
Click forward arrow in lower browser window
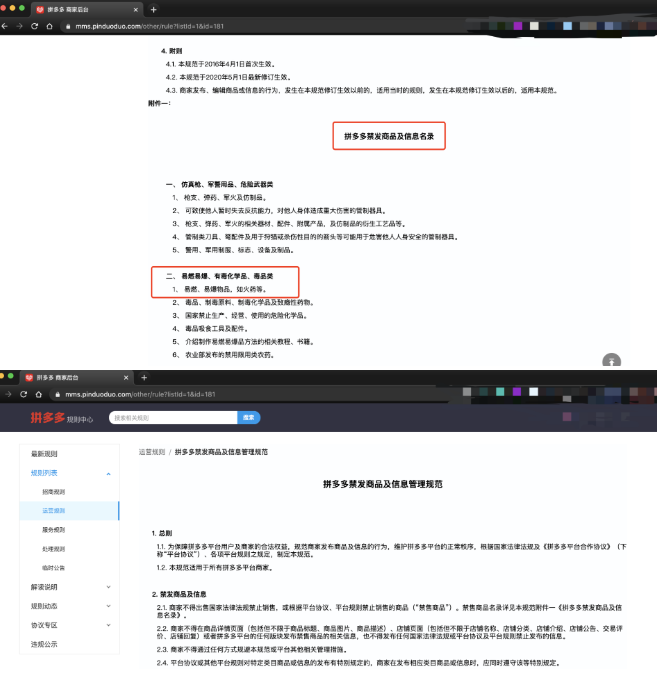coord(8,394)
